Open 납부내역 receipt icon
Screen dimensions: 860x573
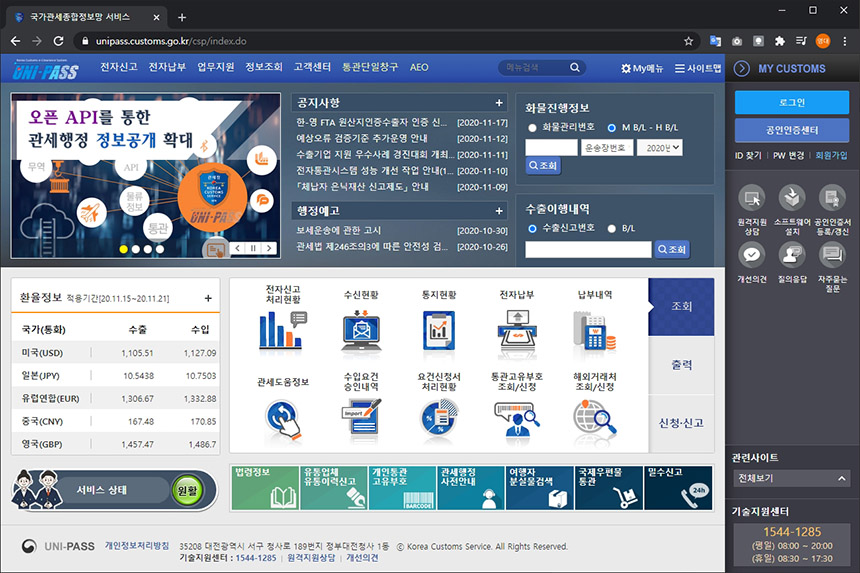pyautogui.click(x=595, y=330)
